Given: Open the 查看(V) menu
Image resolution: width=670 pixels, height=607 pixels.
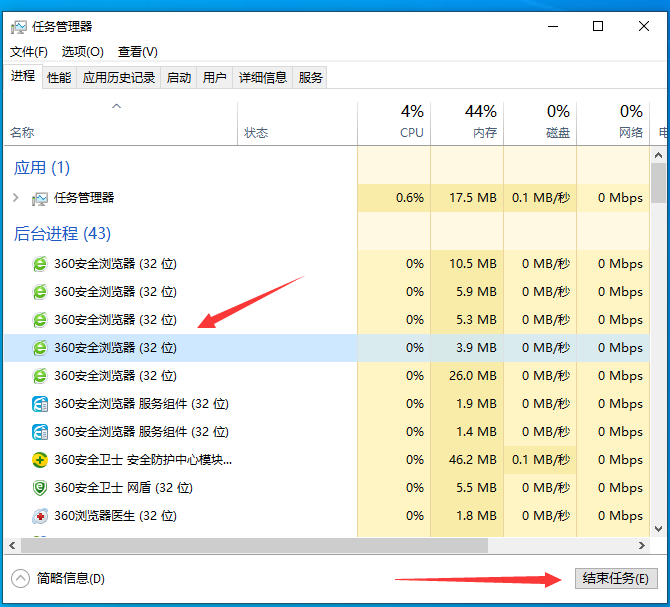Looking at the screenshot, I should (138, 52).
